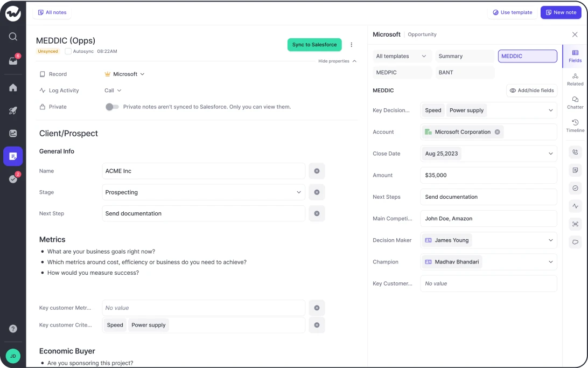Click the JD user avatar
Image resolution: width=588 pixels, height=368 pixels.
[x=13, y=356]
